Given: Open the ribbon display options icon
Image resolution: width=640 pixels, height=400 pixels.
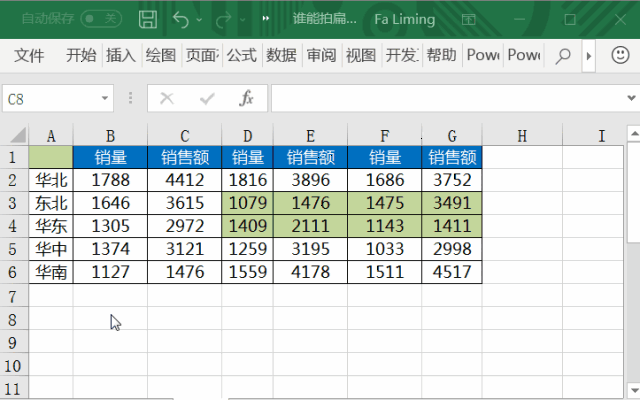Looking at the screenshot, I should (469, 19).
